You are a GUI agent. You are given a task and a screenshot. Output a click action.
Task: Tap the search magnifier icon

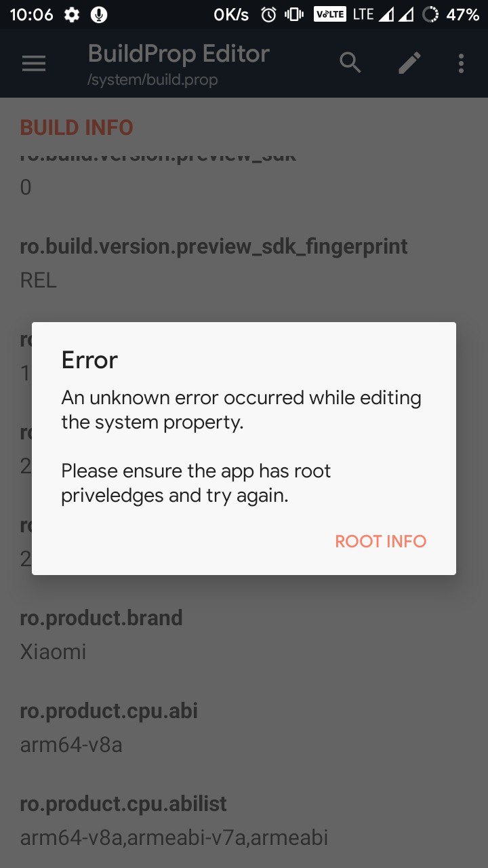click(350, 64)
